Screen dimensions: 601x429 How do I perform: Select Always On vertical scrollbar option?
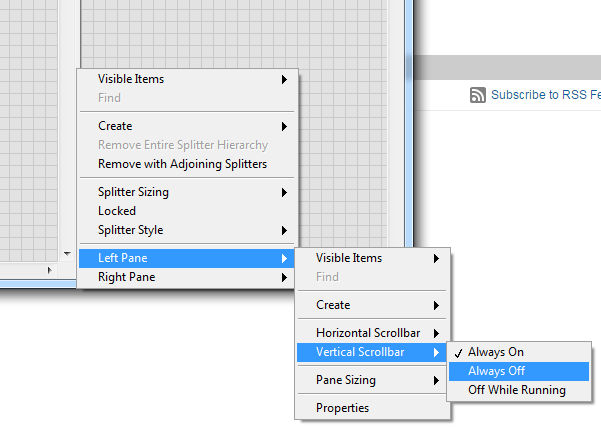[496, 352]
